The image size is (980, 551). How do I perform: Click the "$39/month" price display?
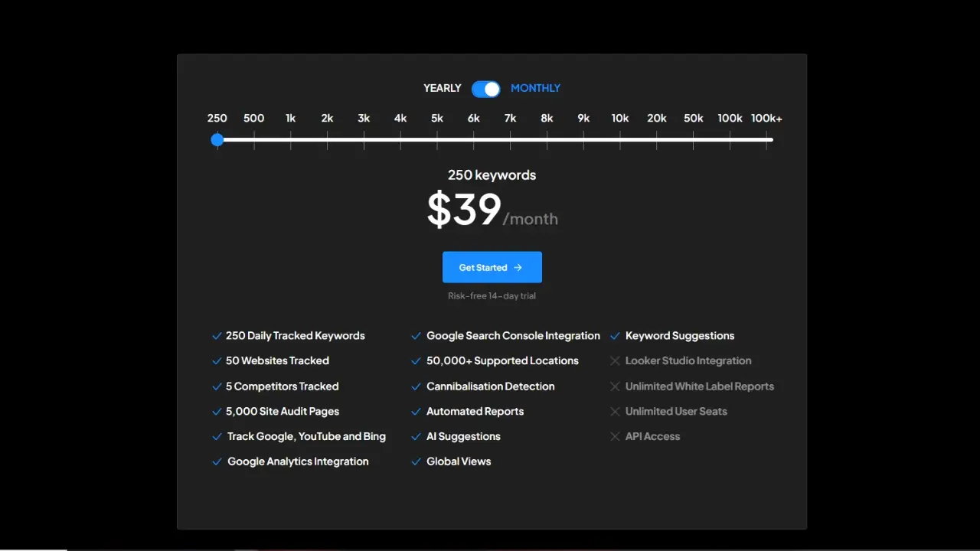(492, 210)
